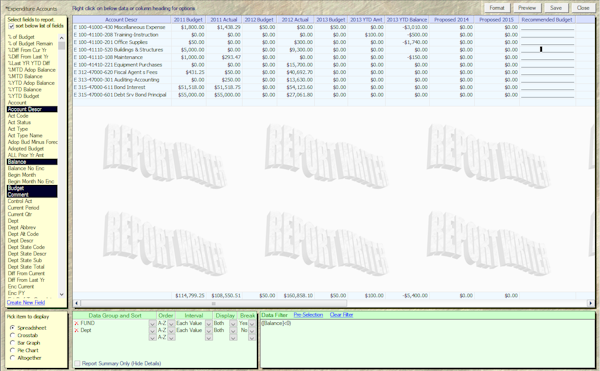Select 'Comment' field in the list
600x371 pixels.
coord(32,194)
